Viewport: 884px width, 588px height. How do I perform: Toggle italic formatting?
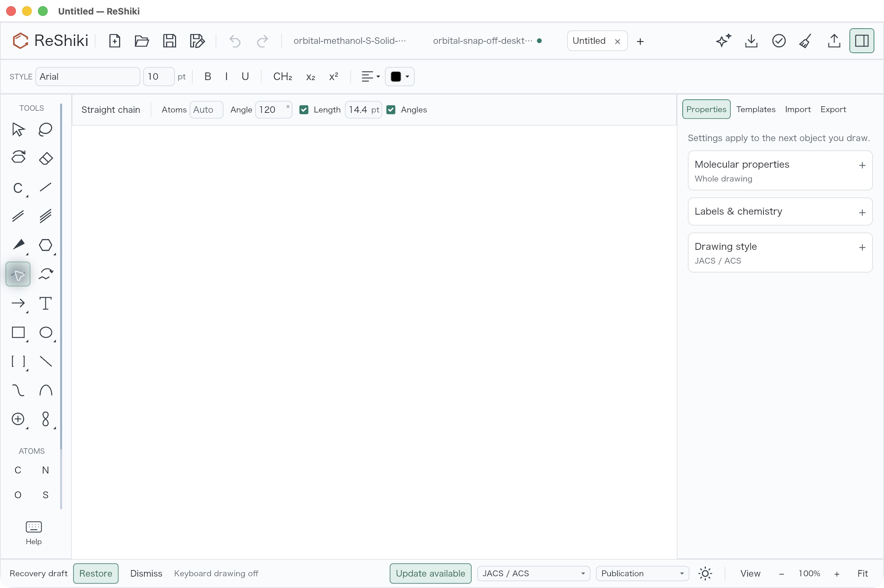pos(226,77)
